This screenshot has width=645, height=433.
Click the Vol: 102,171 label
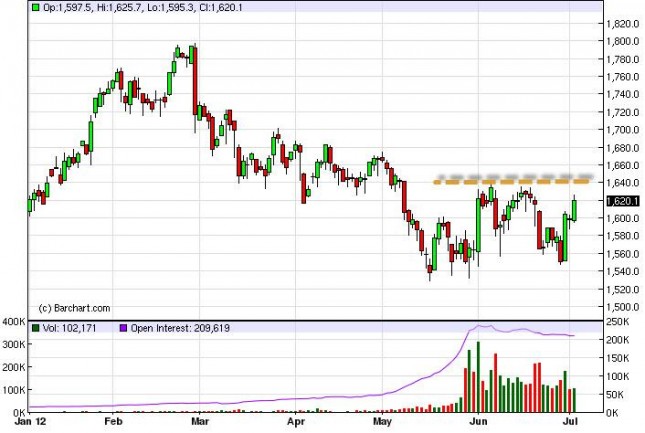pos(70,328)
